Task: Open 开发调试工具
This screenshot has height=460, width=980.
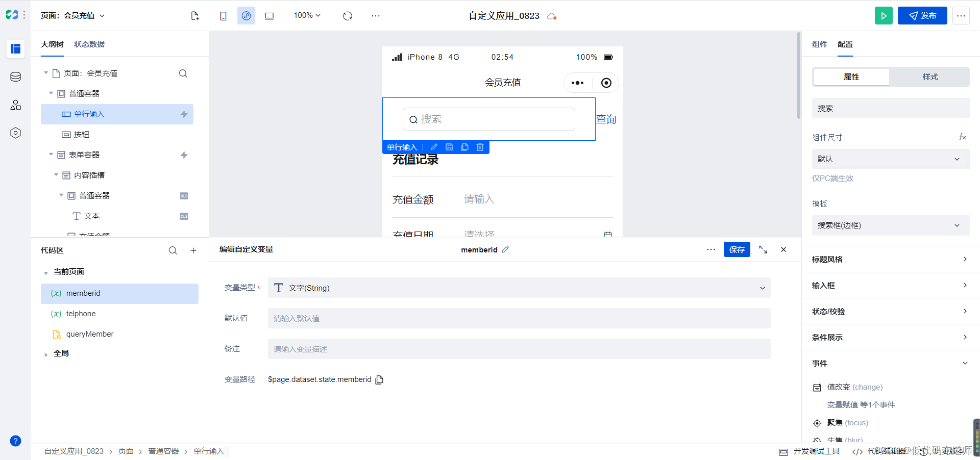Action: 810,451
